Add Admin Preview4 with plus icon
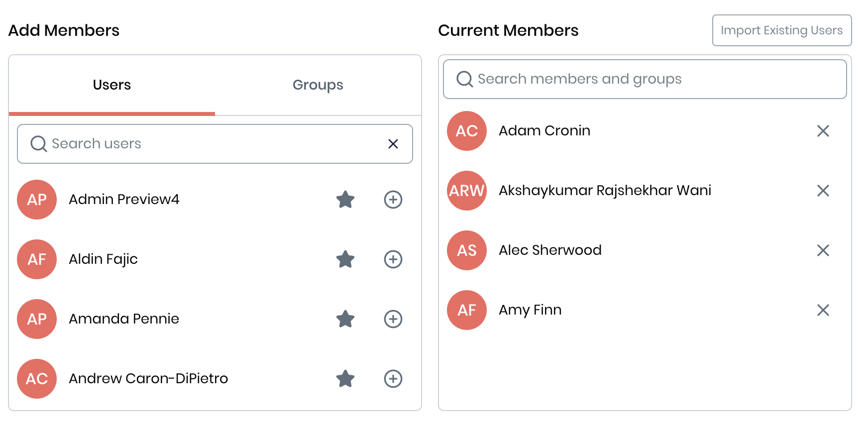 click(x=393, y=200)
